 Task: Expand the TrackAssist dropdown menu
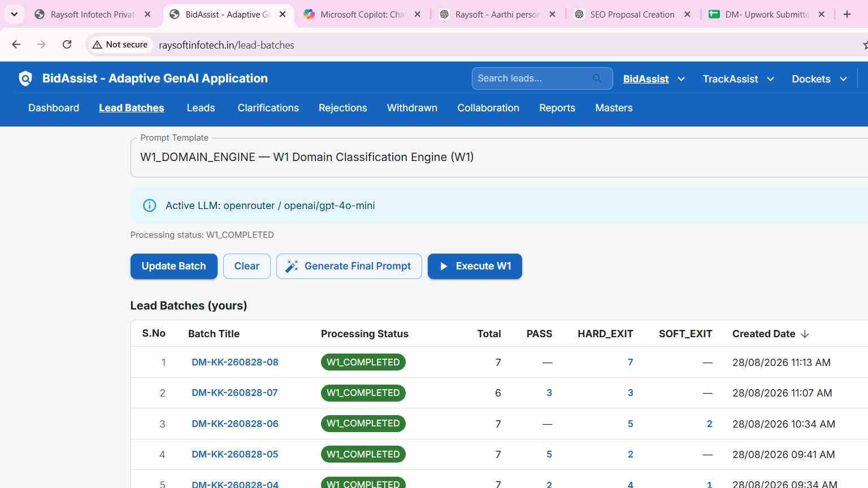(738, 79)
